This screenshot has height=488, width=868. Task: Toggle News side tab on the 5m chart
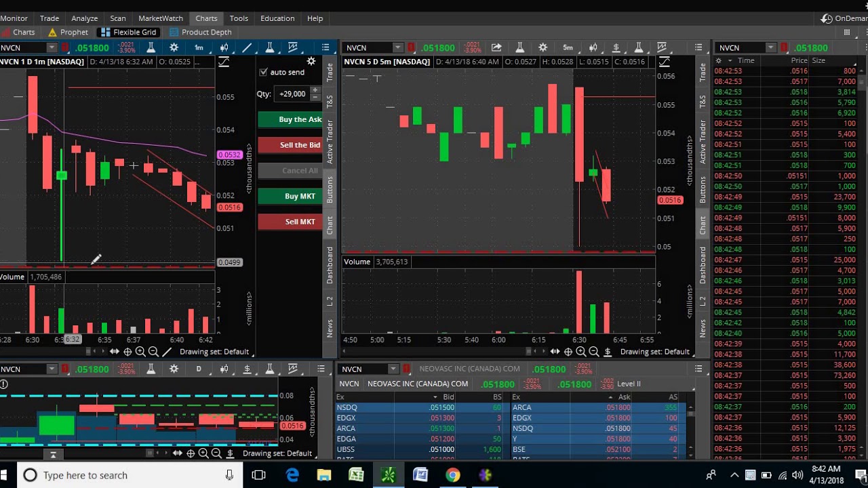pyautogui.click(x=703, y=329)
